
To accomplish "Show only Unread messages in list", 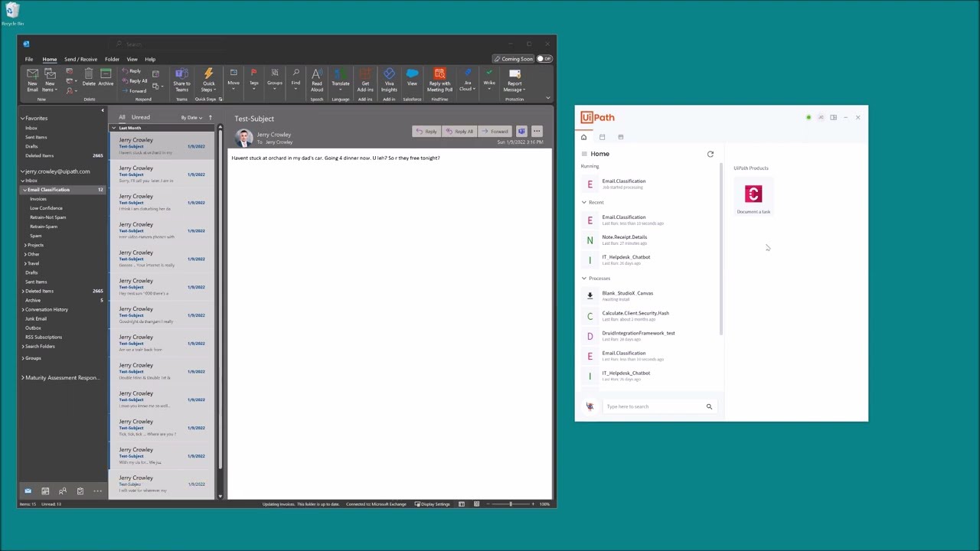I will [140, 117].
